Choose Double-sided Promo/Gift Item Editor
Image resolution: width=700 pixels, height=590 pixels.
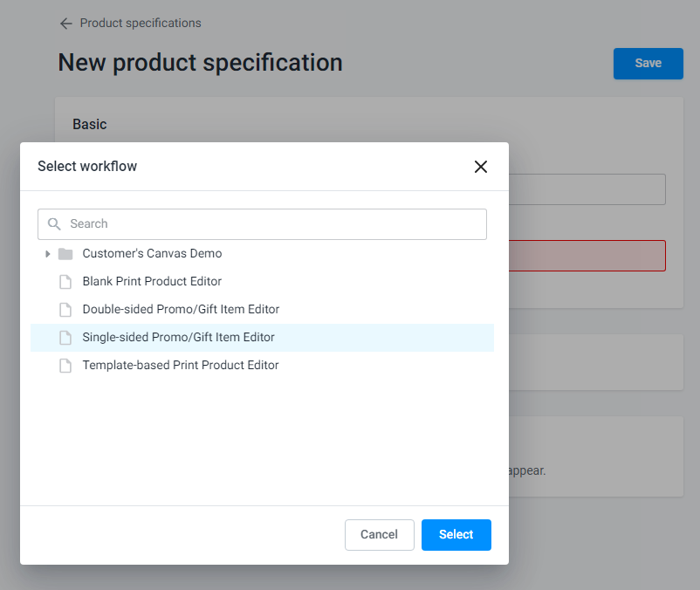(x=181, y=309)
